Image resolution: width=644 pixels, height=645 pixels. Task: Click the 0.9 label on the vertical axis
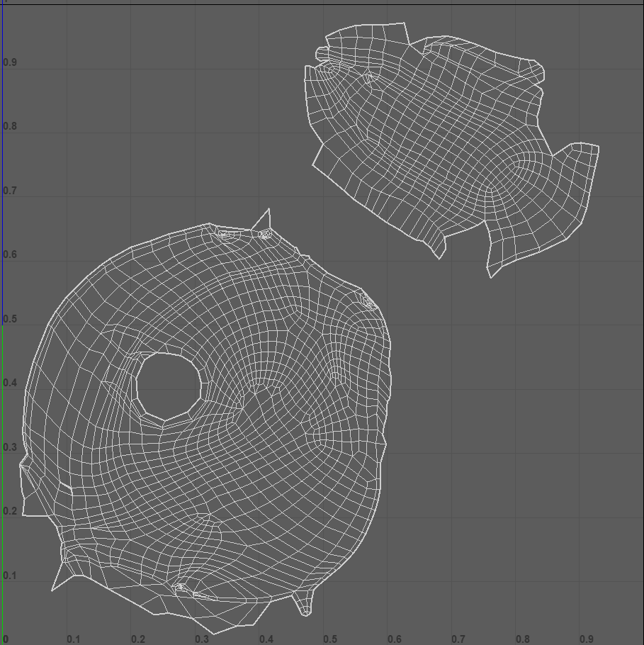10,62
